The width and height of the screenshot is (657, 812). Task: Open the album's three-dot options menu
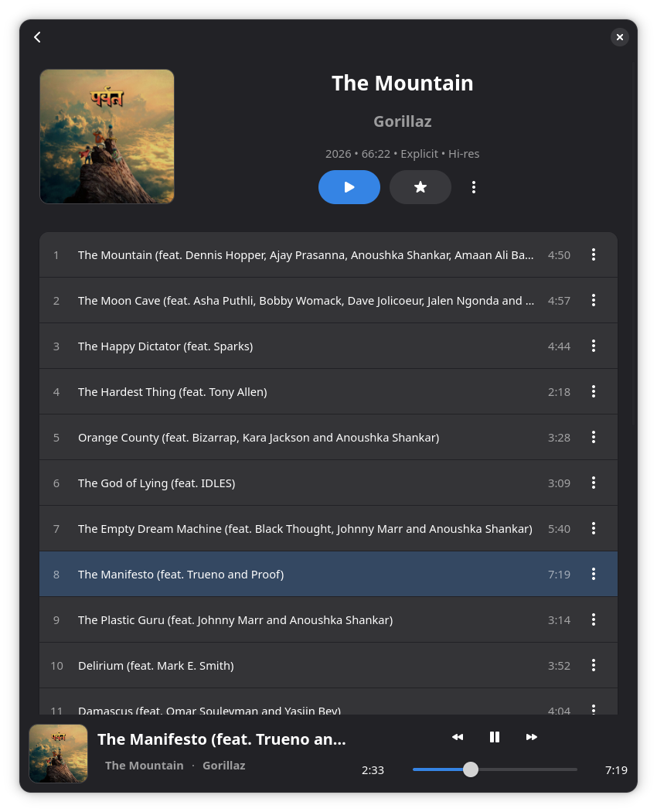(473, 187)
